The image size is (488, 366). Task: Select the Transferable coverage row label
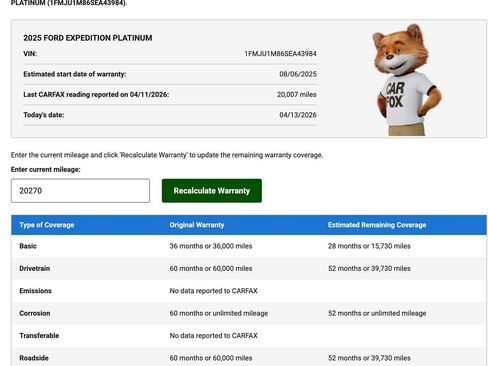pyautogui.click(x=39, y=335)
